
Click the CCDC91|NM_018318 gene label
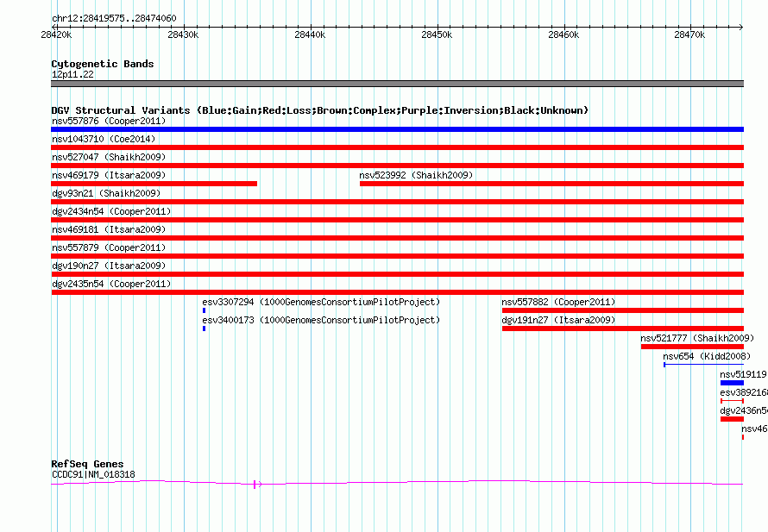[x=93, y=474]
